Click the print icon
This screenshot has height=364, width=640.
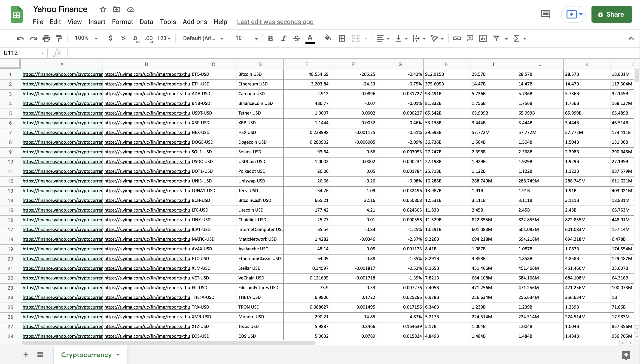coord(46,38)
